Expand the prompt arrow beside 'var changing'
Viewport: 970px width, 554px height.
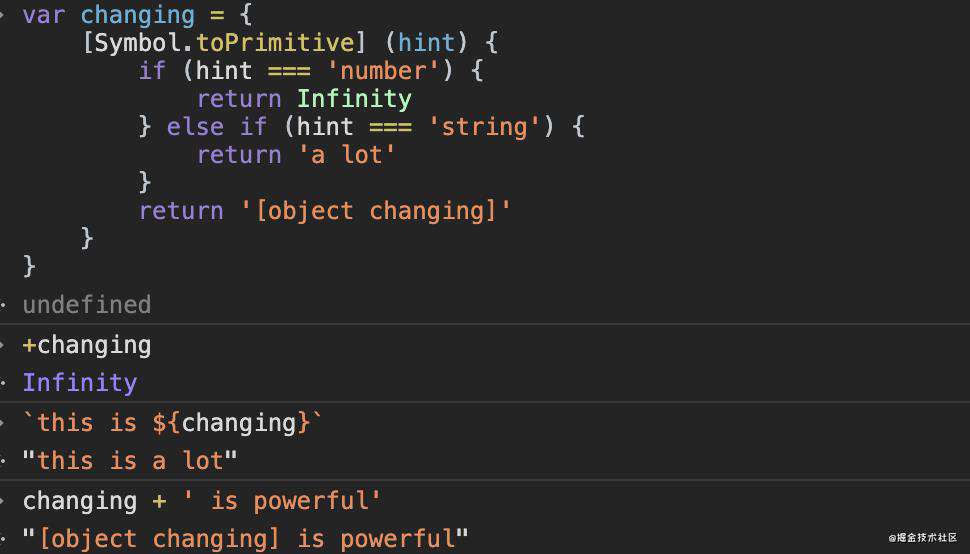tap(3, 15)
